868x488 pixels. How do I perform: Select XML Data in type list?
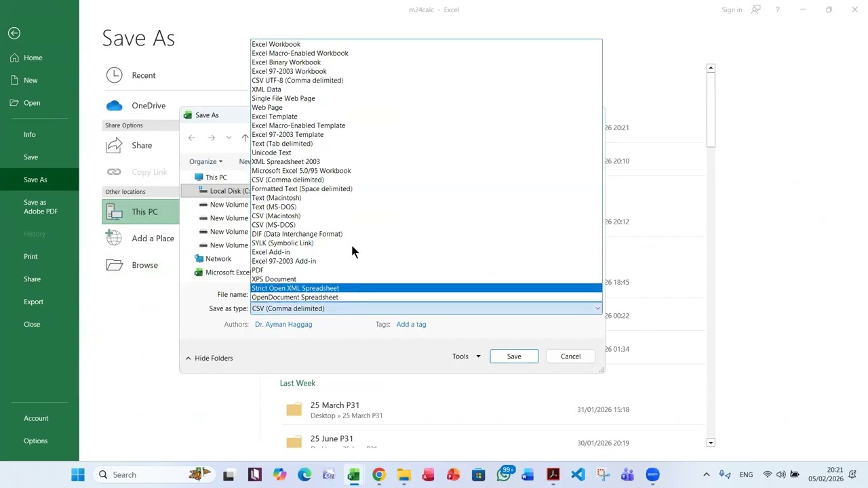coord(426,89)
